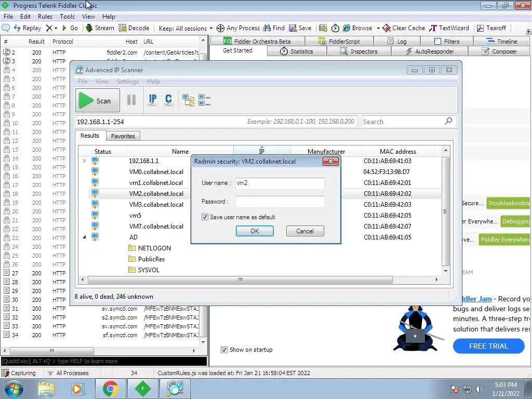Viewport: 532px width, 399px height.
Task: Click the expand all tree icon
Action: click(188, 100)
